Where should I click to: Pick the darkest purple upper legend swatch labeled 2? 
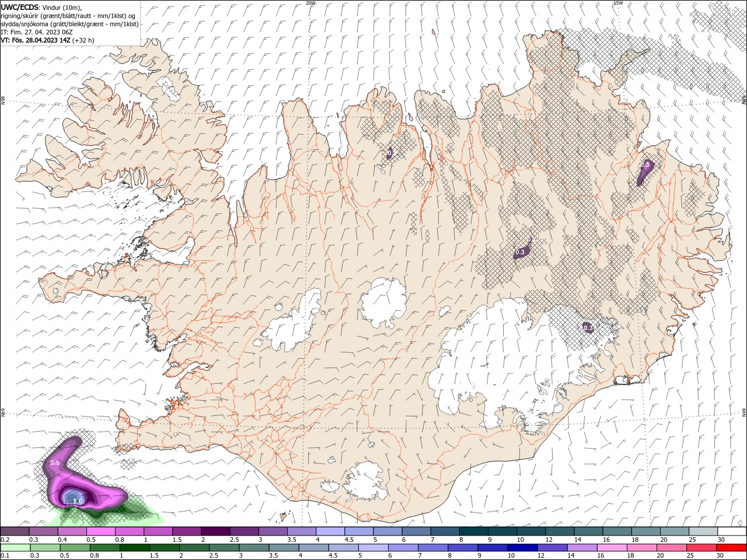click(215, 531)
